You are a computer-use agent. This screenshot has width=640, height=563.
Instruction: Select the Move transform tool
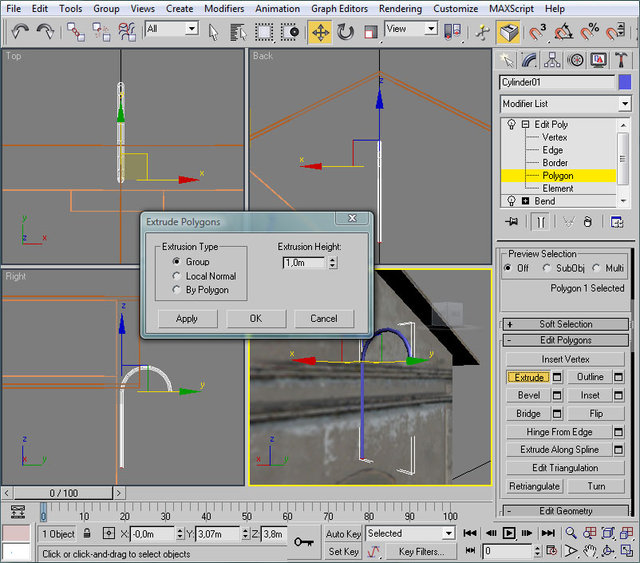coord(320,31)
